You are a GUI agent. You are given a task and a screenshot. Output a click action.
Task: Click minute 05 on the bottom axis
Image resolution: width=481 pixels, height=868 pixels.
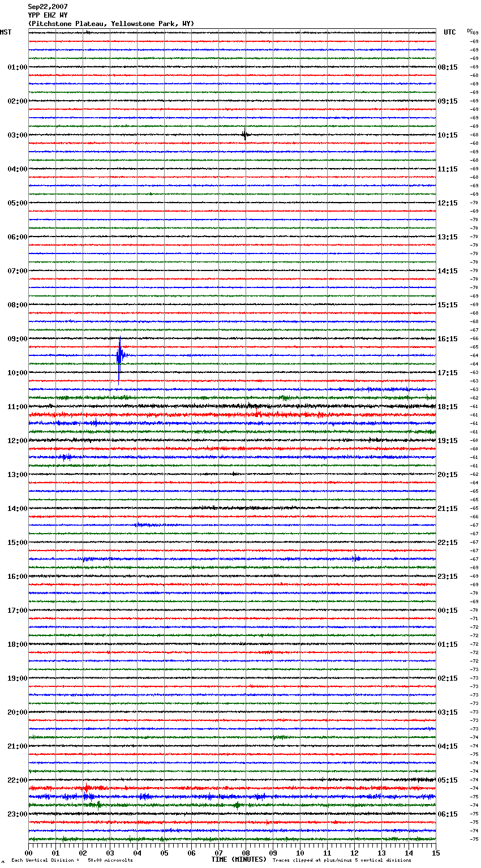click(x=164, y=853)
